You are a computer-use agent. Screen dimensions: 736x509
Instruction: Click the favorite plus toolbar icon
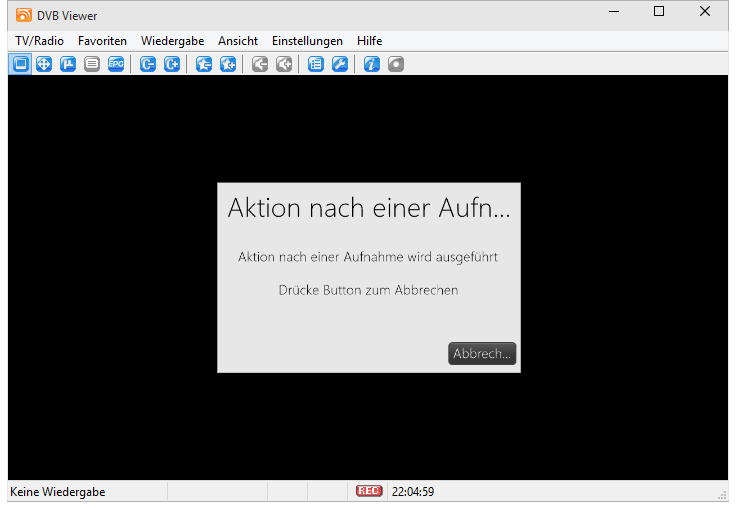click(x=228, y=64)
